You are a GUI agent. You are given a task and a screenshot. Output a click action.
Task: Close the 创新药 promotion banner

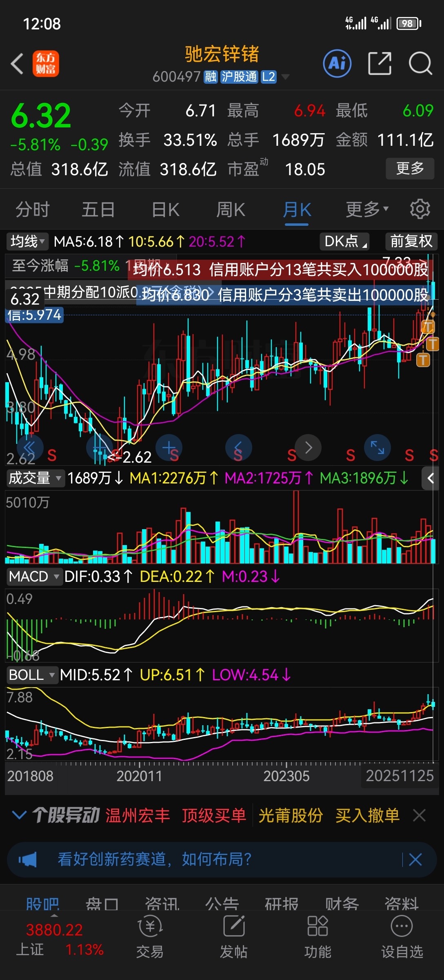pos(415,860)
